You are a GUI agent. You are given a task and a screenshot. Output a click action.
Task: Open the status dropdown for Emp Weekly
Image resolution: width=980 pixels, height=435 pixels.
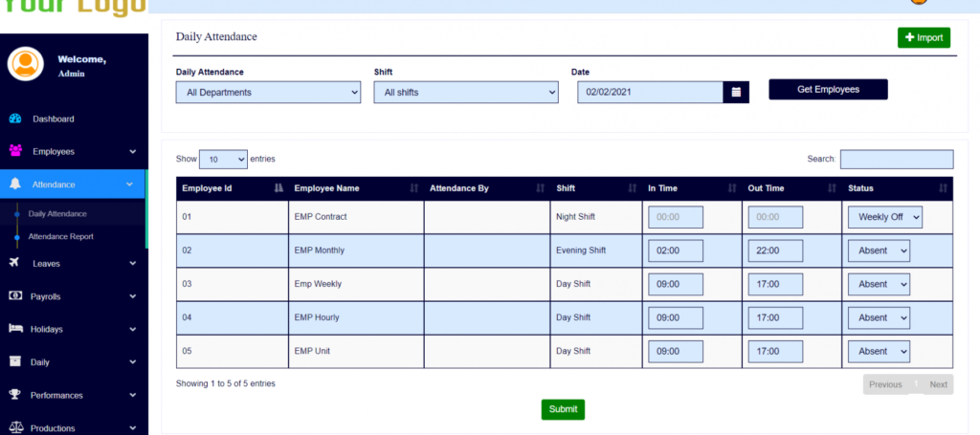(x=879, y=284)
